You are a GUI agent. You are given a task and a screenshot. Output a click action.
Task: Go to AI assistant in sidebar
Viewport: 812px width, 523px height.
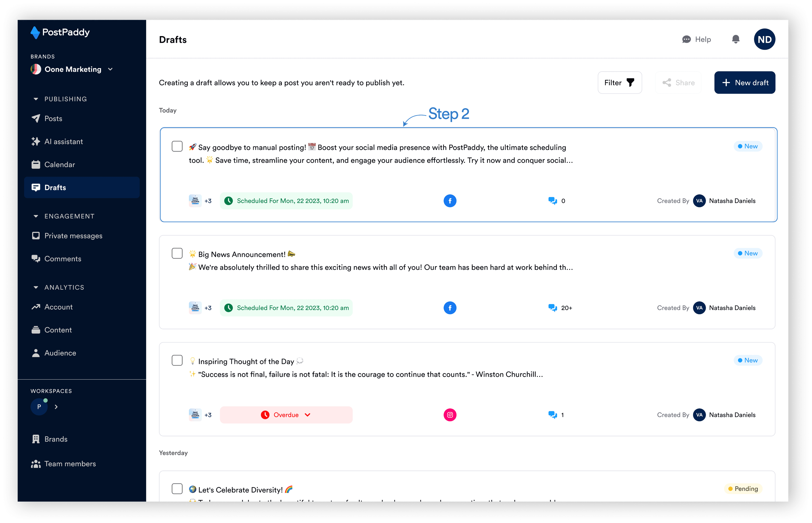coord(63,142)
